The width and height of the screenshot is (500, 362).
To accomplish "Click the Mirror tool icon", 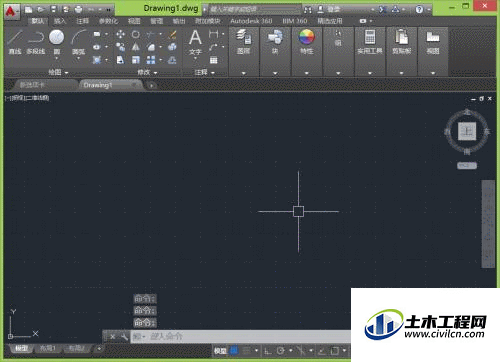I will click(x=135, y=47).
